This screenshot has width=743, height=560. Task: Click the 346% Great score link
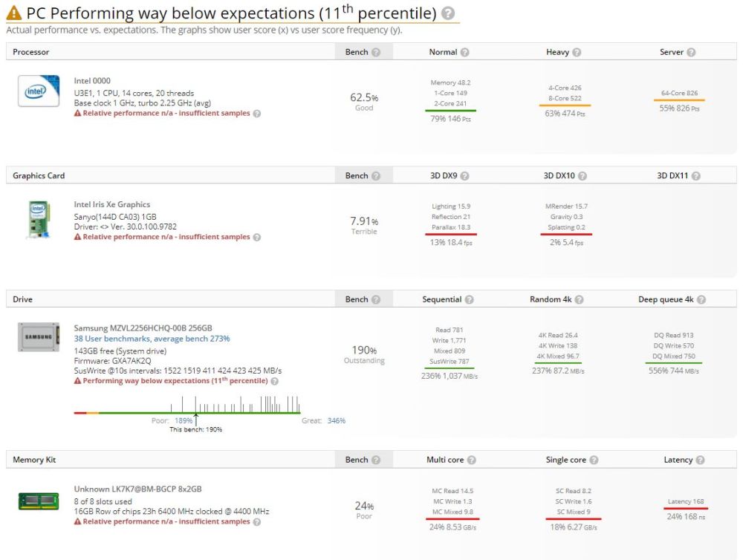coord(337,420)
